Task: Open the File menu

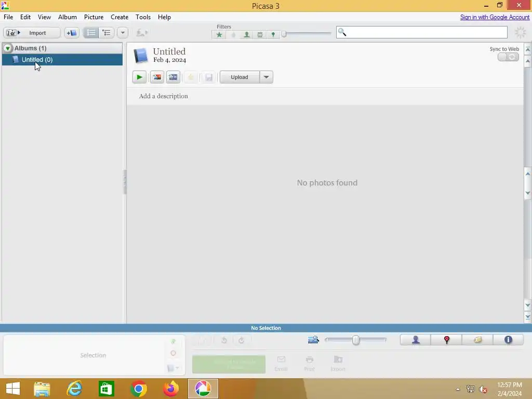Action: pos(8,17)
